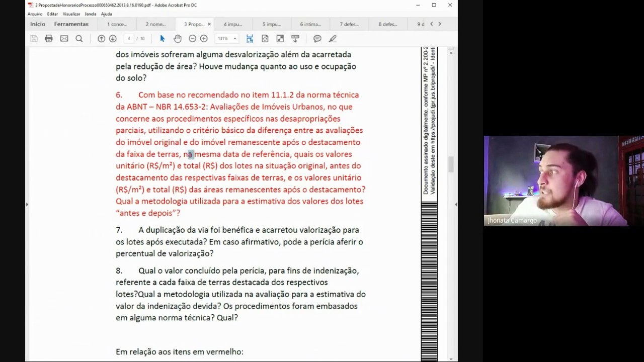This screenshot has height=362, width=644.
Task: Click fit one full page icon
Action: [265, 39]
